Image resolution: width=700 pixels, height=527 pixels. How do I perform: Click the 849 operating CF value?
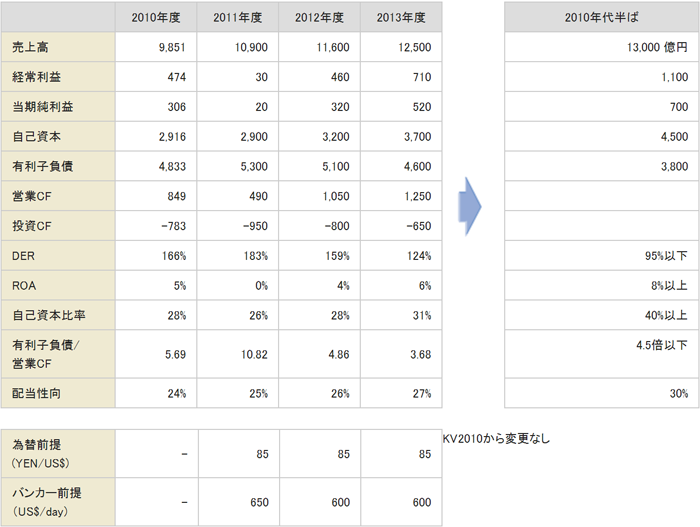point(177,197)
